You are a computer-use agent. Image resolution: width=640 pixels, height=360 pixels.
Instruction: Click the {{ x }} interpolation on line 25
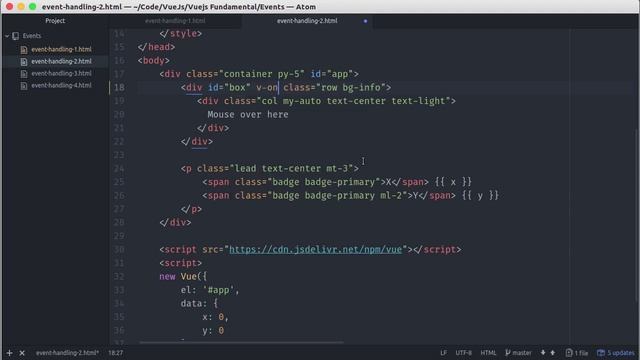pos(453,182)
